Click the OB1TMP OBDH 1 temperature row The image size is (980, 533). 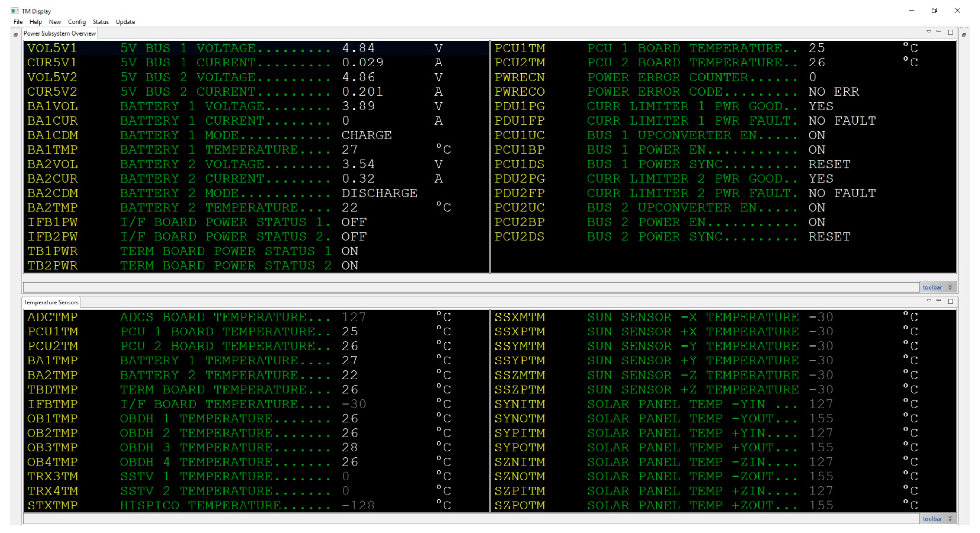(x=257, y=418)
